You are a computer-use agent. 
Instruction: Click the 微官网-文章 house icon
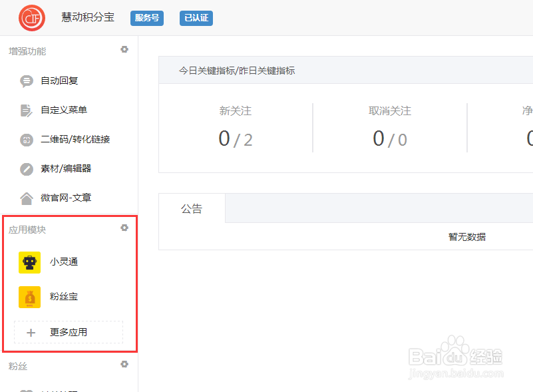point(27,198)
